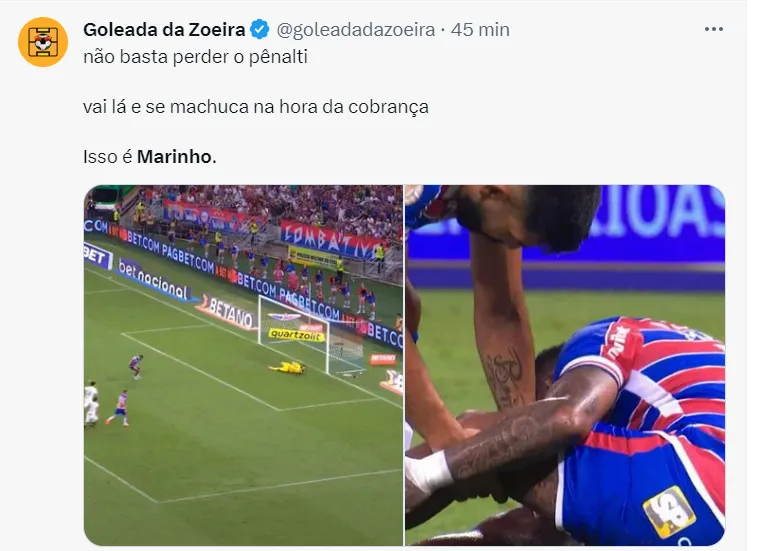758x551 pixels.
Task: Open the left penalty kick image
Action: [x=243, y=365]
